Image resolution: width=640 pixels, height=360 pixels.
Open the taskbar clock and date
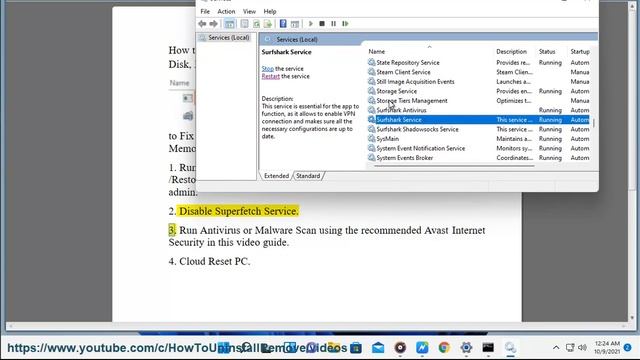pos(607,347)
